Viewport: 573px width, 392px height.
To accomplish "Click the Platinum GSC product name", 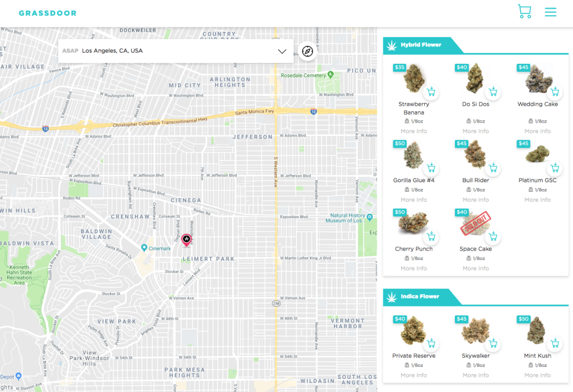I will tap(538, 180).
